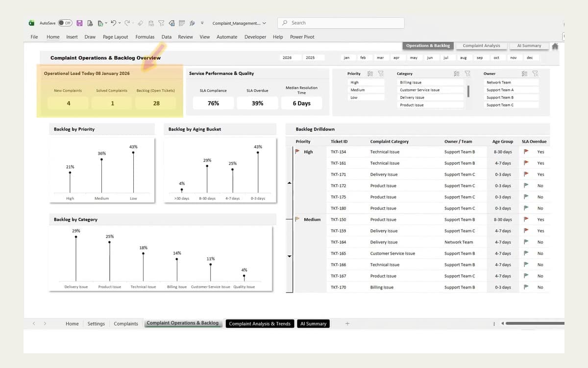The image size is (588, 368).
Task: Enable multi-select on the Category slicer
Action: point(457,74)
